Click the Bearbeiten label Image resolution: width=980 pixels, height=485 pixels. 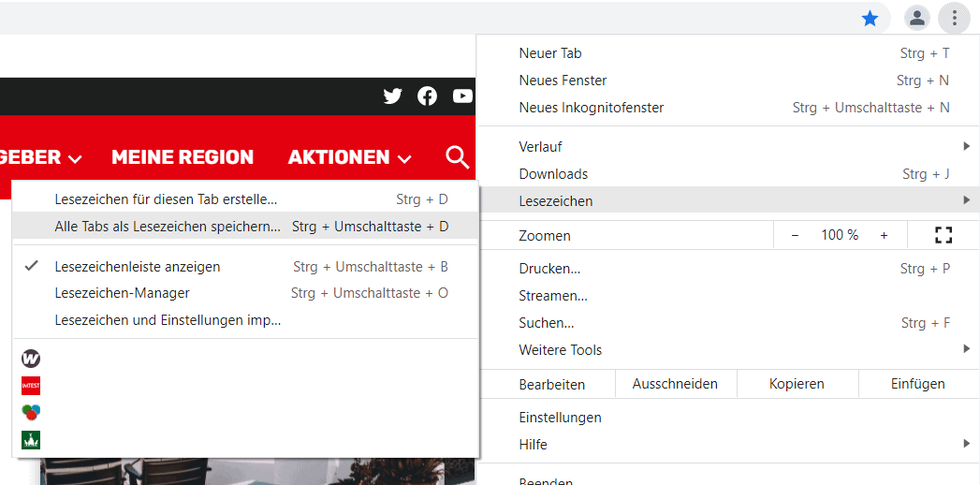pos(552,385)
